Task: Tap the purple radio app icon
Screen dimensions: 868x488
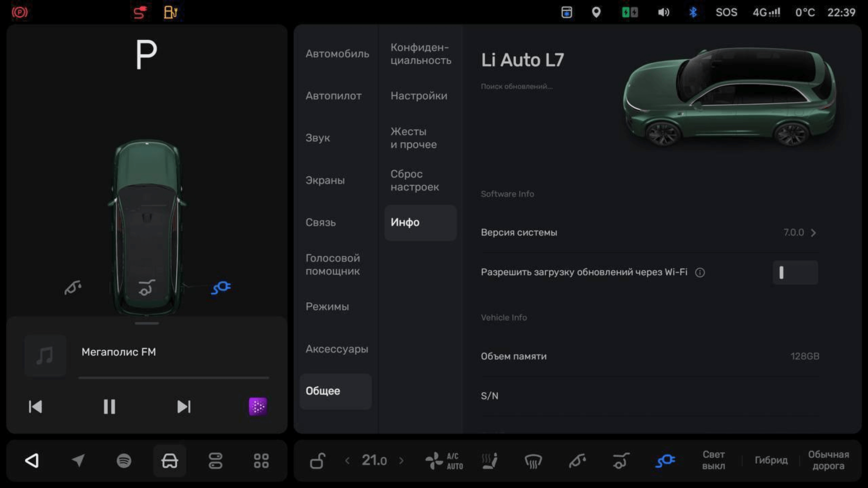Action: pyautogui.click(x=258, y=406)
